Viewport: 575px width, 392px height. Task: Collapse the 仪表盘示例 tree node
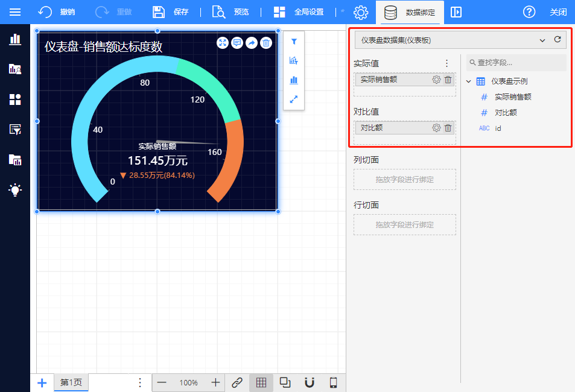[469, 81]
